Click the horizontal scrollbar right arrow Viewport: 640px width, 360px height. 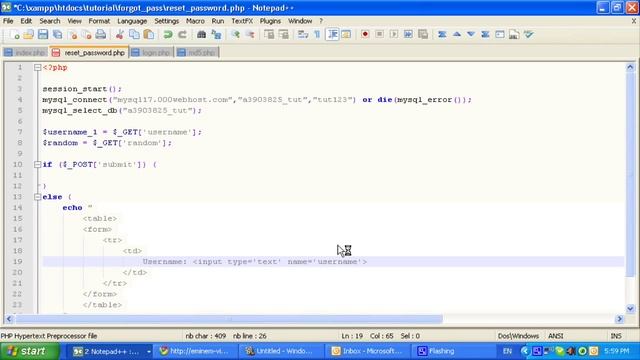coord(620,319)
